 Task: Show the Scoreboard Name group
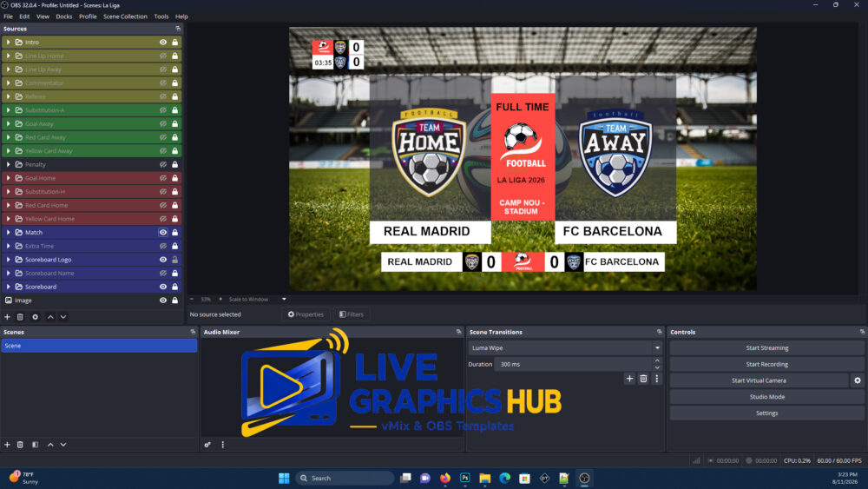point(163,273)
